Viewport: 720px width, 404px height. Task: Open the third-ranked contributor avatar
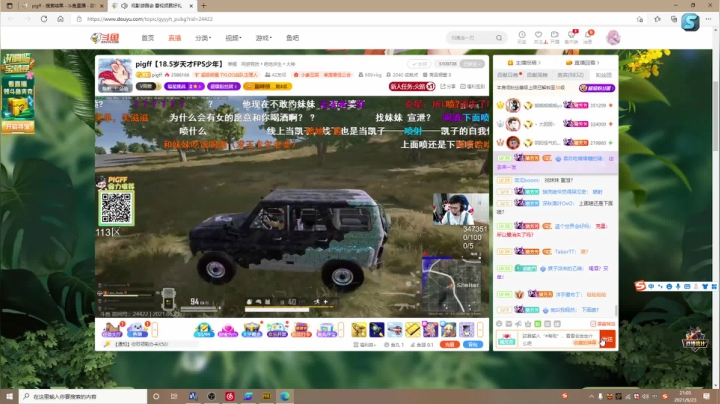click(513, 143)
